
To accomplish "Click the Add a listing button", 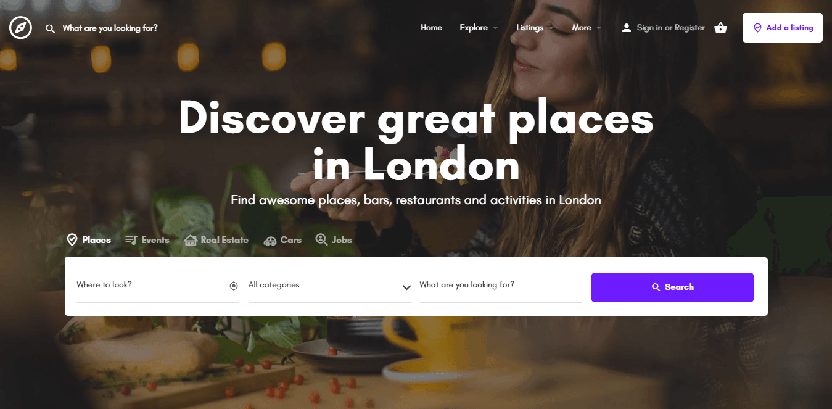I will coord(783,28).
